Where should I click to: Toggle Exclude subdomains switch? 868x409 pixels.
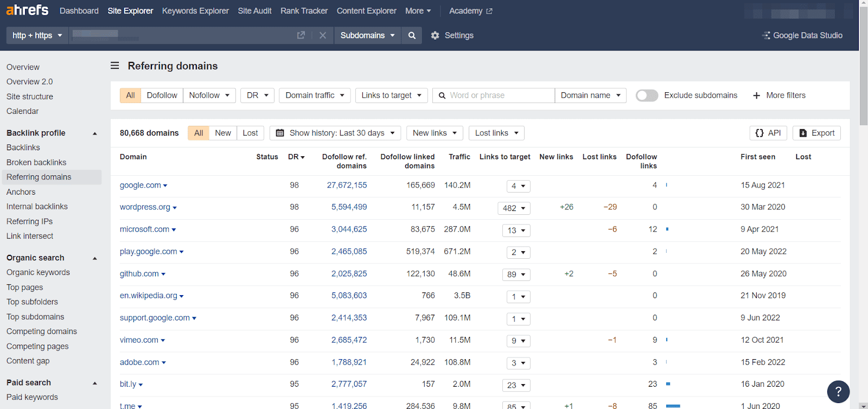pos(647,95)
